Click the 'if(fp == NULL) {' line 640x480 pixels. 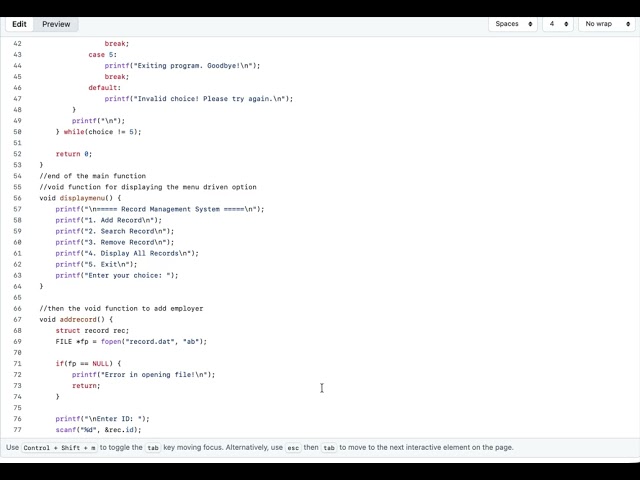click(x=88, y=364)
